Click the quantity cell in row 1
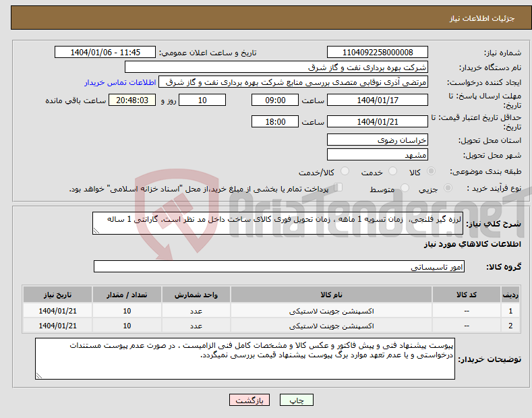Viewport: 532px width, 418px height. click(x=127, y=311)
